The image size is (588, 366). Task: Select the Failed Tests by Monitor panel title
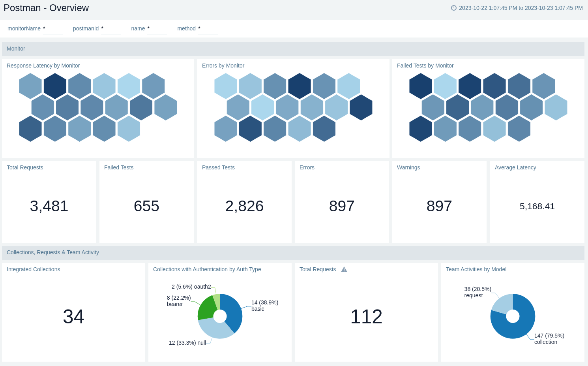click(425, 66)
